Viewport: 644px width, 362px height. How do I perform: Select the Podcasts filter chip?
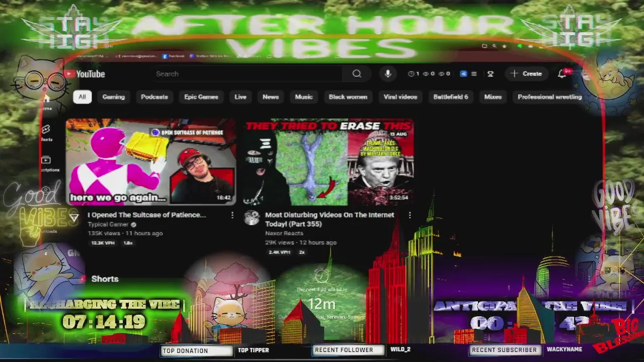pos(154,97)
